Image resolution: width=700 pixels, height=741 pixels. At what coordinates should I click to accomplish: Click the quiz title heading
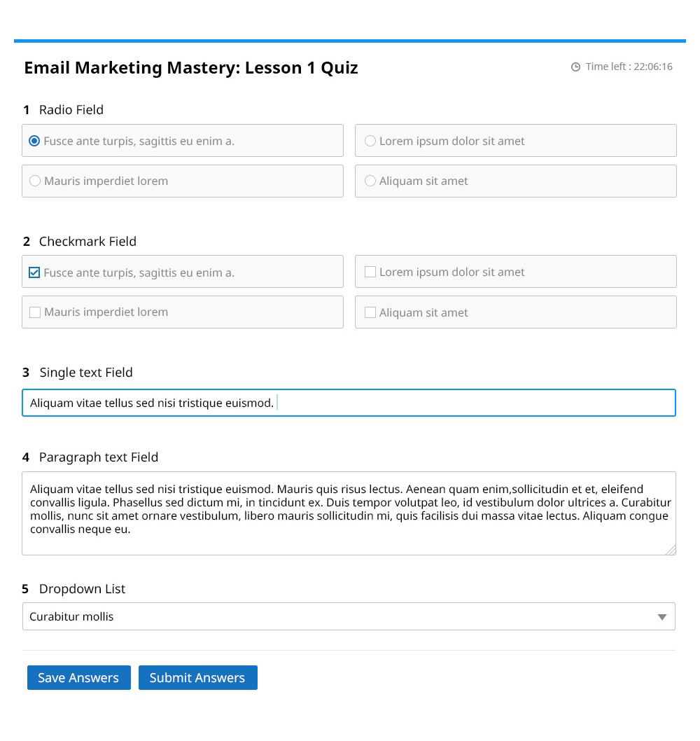(x=191, y=68)
